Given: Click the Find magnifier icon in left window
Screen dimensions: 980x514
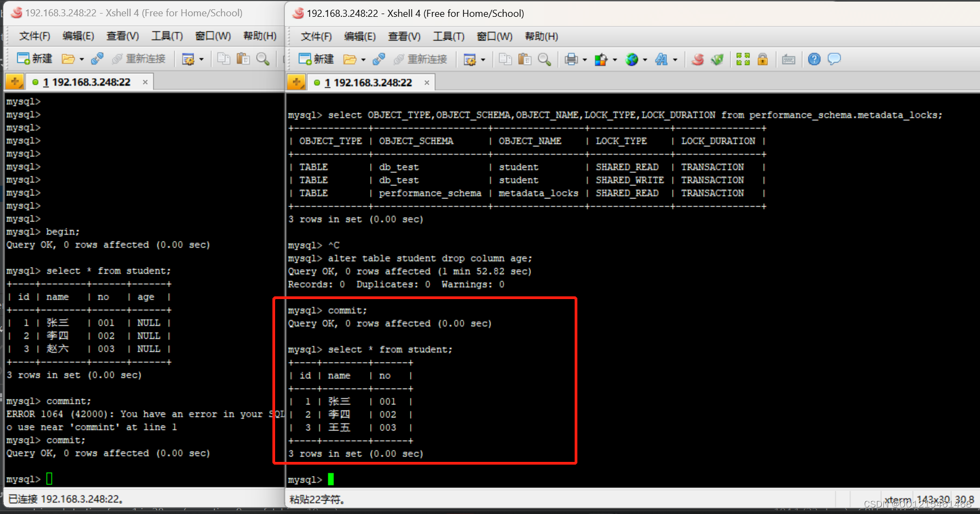Looking at the screenshot, I should pos(263,59).
